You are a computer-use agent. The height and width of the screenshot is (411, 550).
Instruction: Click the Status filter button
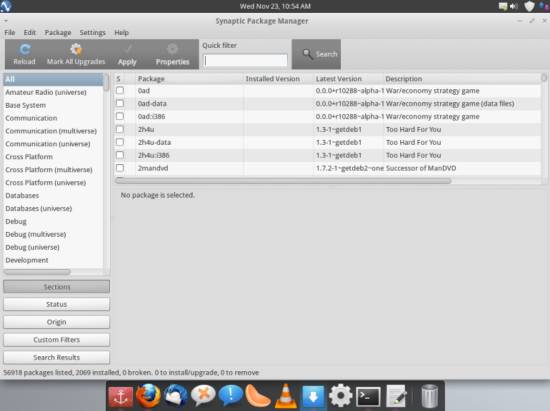coord(56,304)
